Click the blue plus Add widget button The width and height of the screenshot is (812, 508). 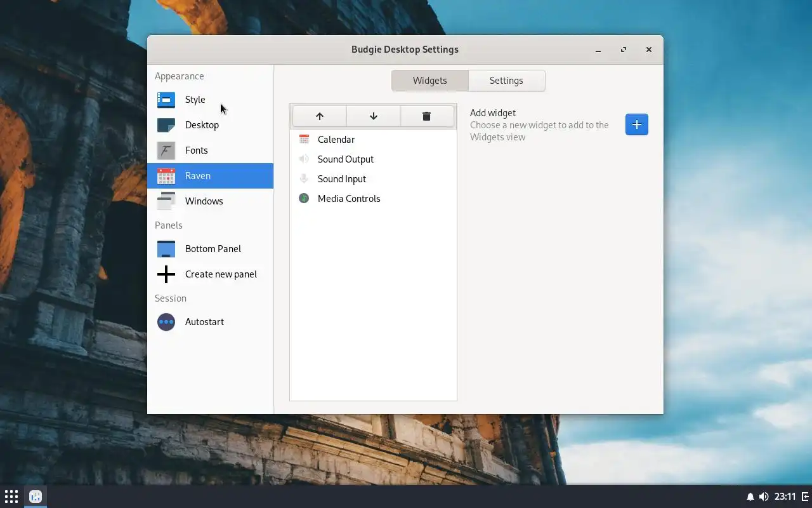coord(637,124)
